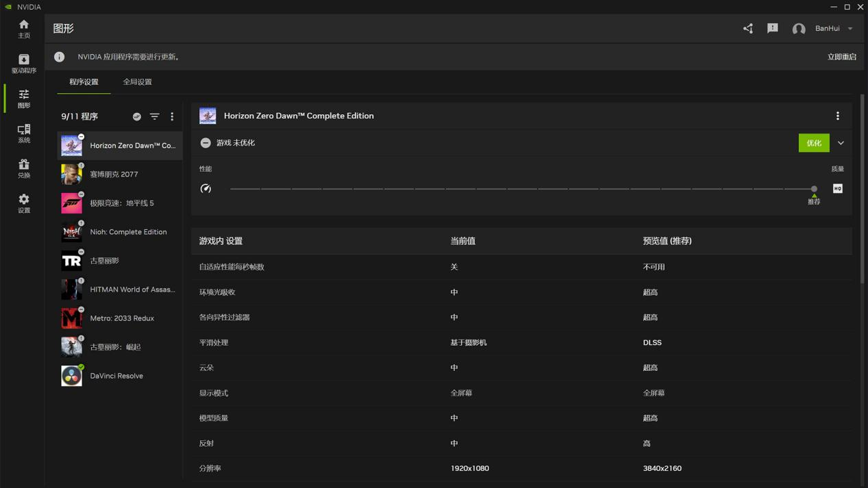
Task: Click the right-side vertical scrollbar
Action: [x=862, y=188]
